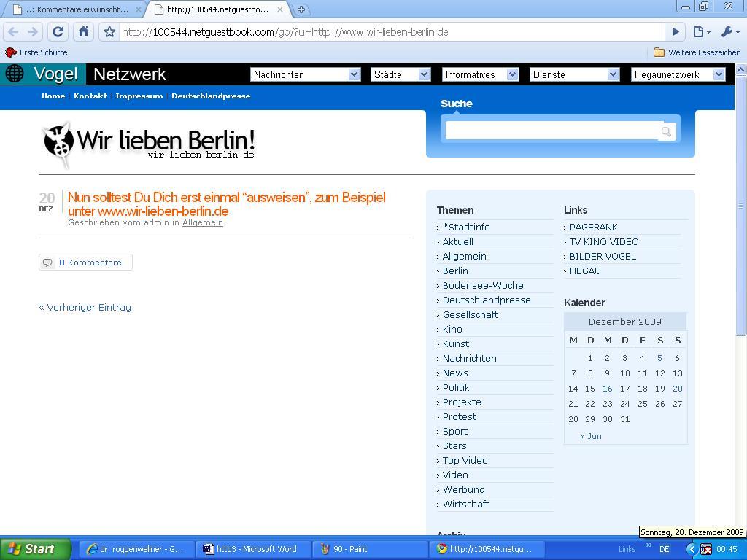Bookmark this page with the star icon
This screenshot has width=747, height=560.
[x=109, y=32]
